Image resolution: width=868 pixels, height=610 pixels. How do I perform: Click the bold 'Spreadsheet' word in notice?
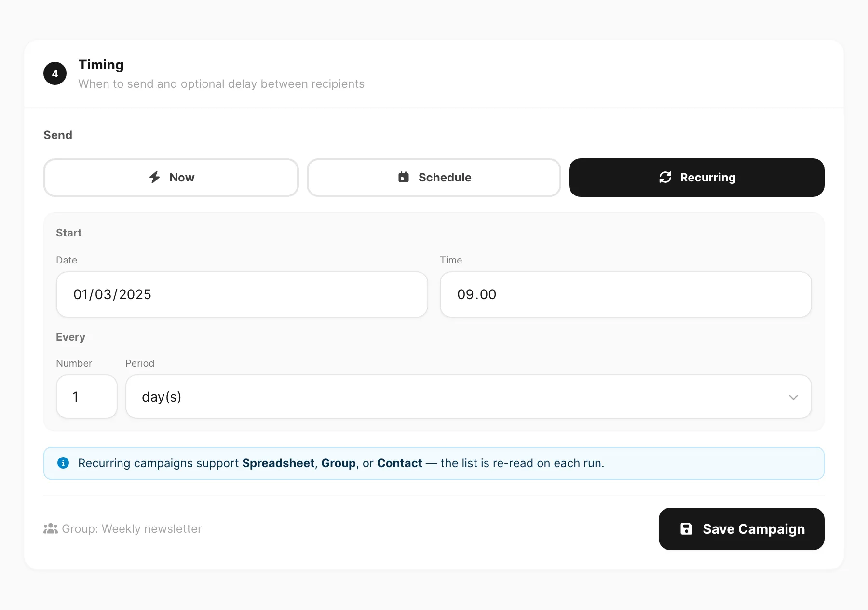tap(278, 463)
